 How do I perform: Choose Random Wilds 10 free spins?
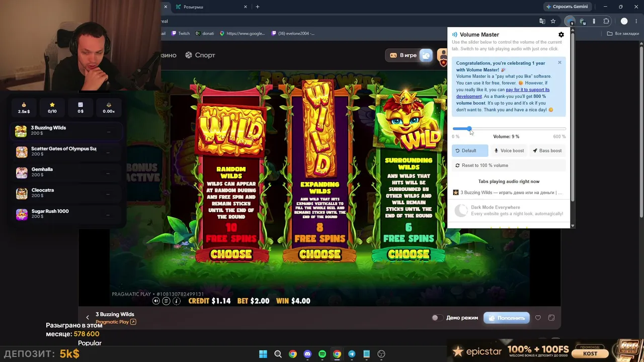[231, 254]
